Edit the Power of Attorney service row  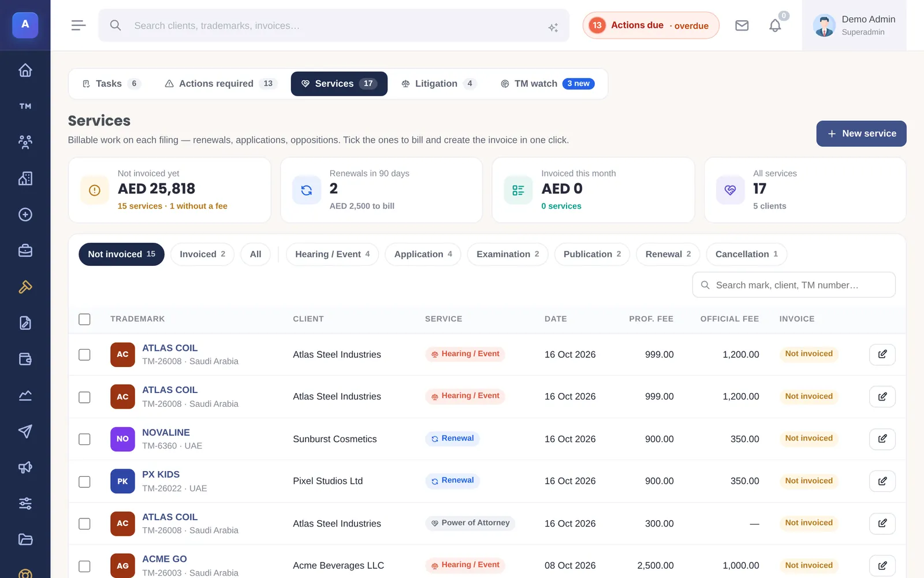point(882,523)
